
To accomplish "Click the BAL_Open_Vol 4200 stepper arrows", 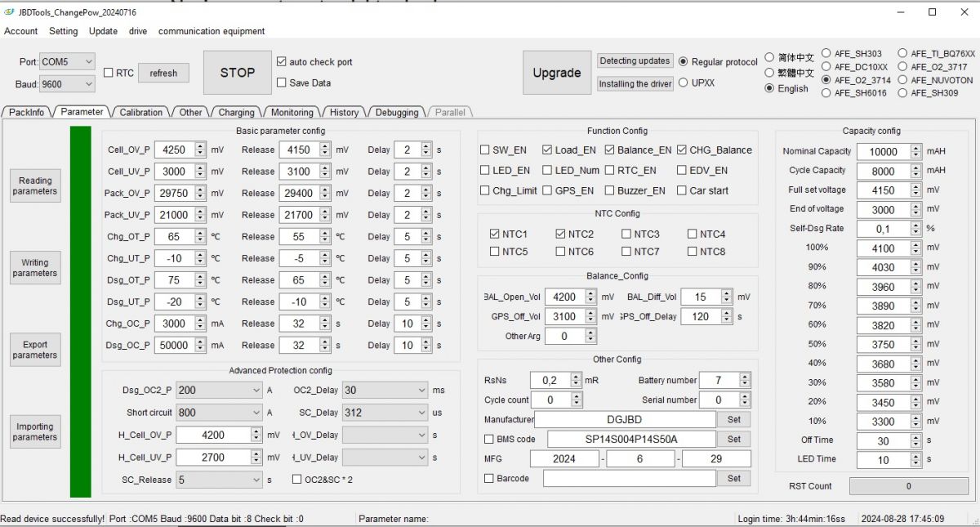I will tap(591, 297).
